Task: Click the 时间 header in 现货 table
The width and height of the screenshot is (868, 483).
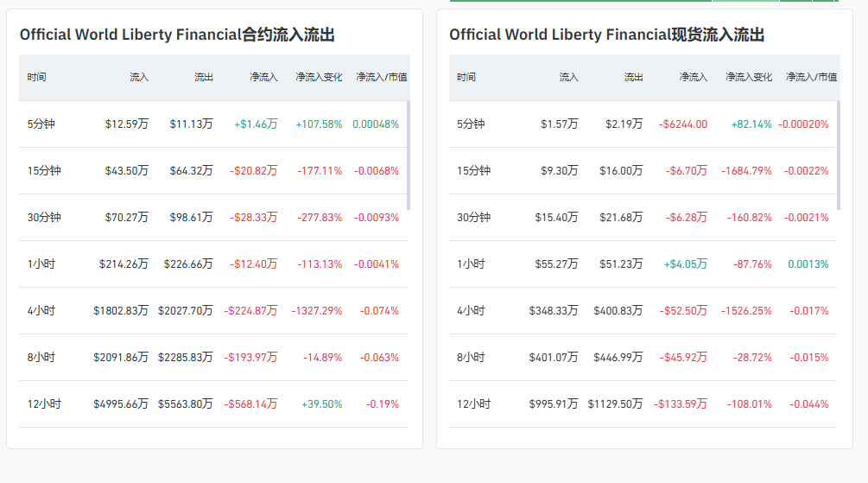Action: click(466, 78)
